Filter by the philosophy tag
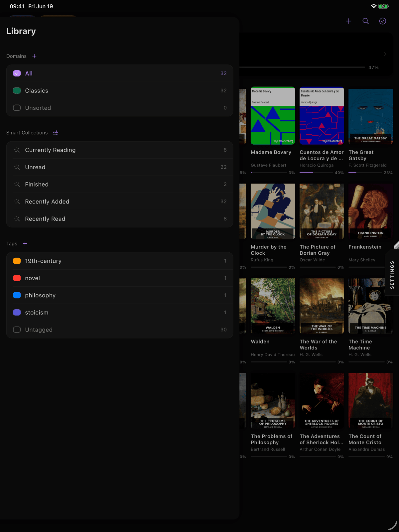The width and height of the screenshot is (399, 532). 120,295
